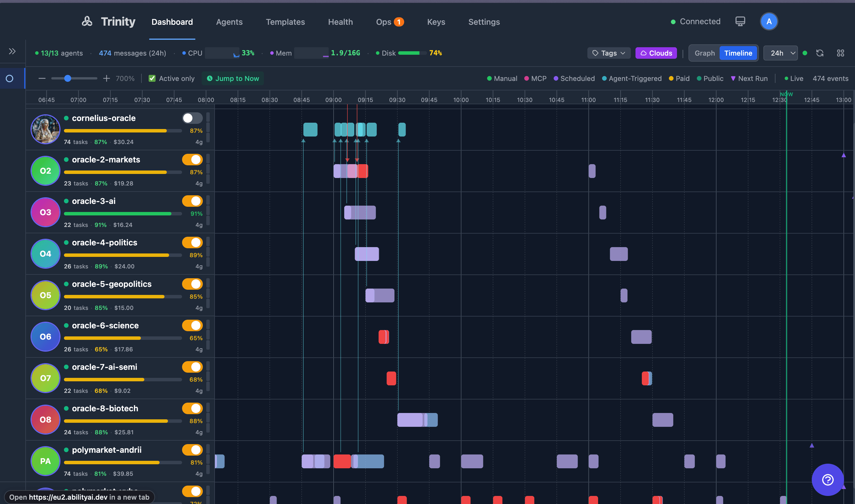The image size is (855, 504).
Task: Open the Tags dropdown
Action: coord(609,53)
